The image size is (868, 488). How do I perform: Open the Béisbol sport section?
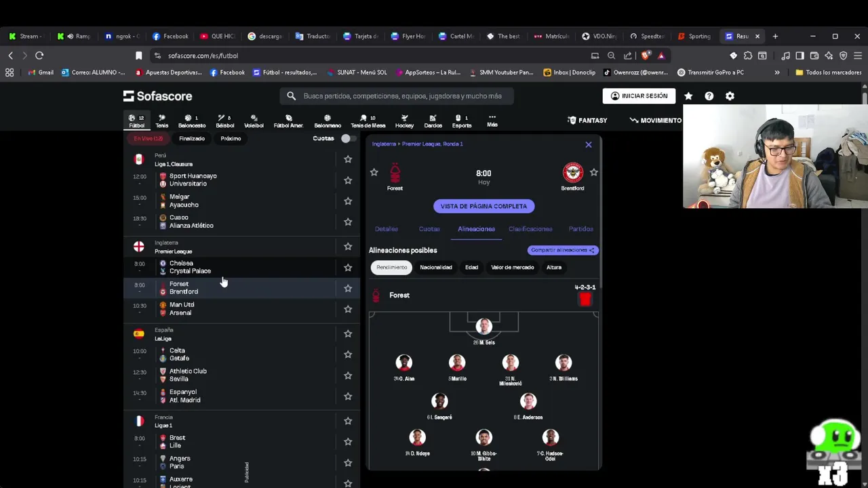tap(224, 121)
